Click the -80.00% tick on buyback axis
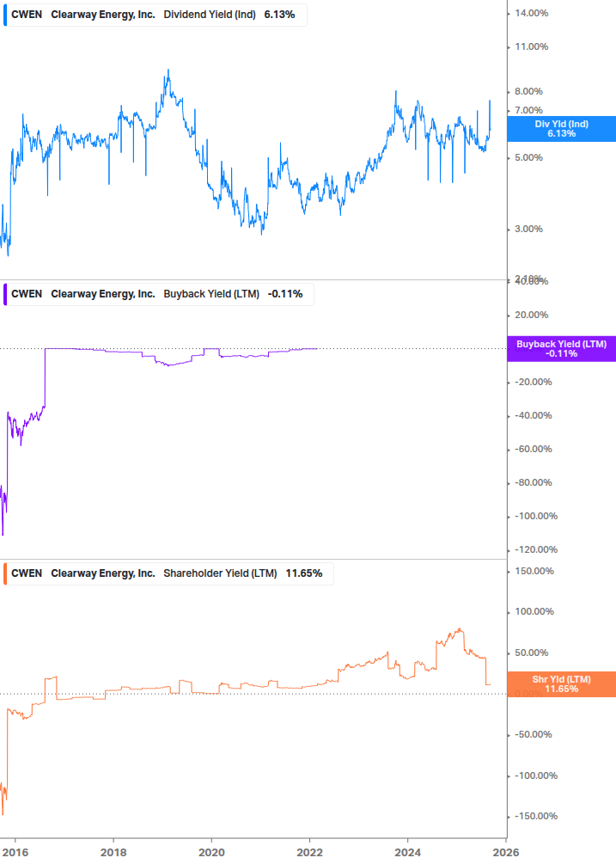Image resolution: width=616 pixels, height=864 pixels. (533, 482)
